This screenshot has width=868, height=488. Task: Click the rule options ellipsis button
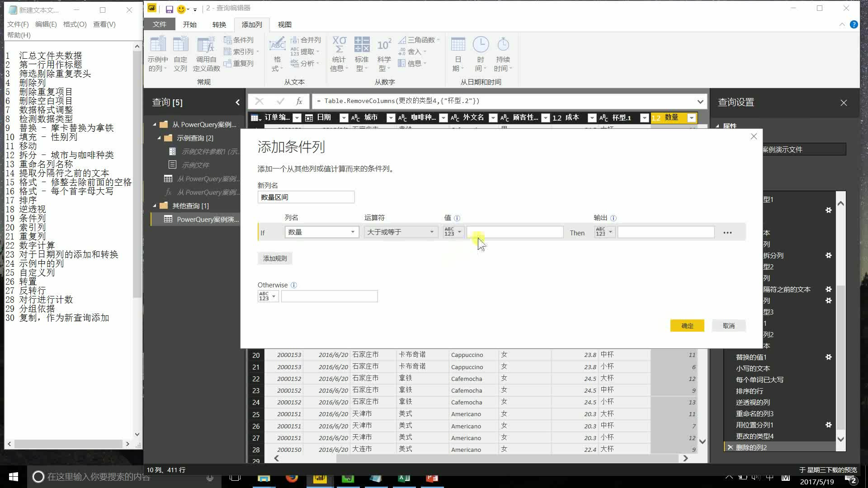727,233
